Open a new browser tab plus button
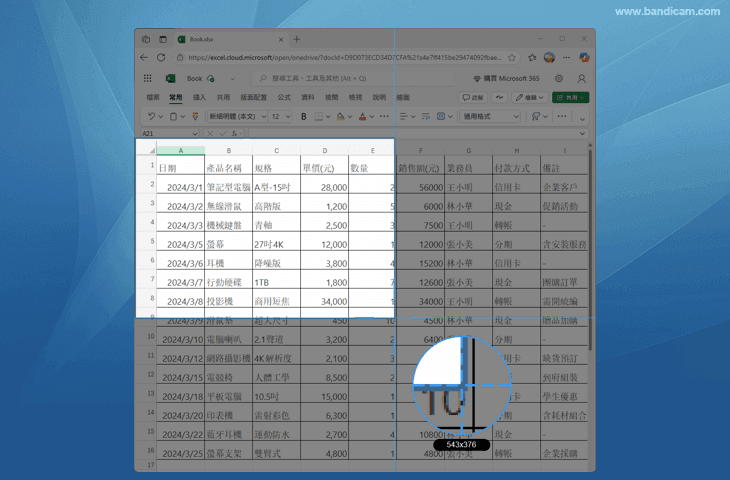The image size is (730, 480). click(297, 39)
